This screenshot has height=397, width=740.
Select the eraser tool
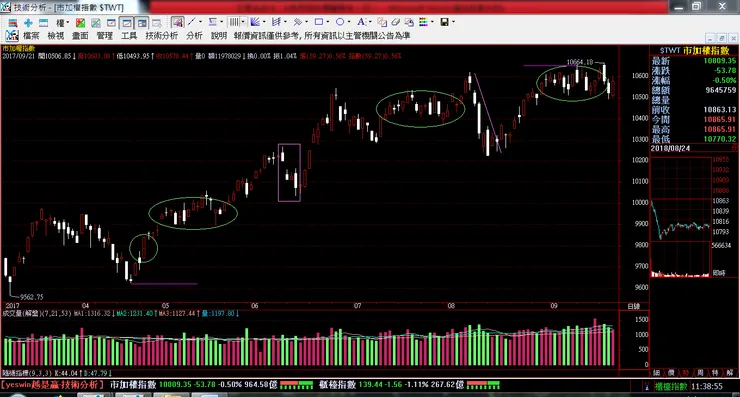(x=396, y=22)
